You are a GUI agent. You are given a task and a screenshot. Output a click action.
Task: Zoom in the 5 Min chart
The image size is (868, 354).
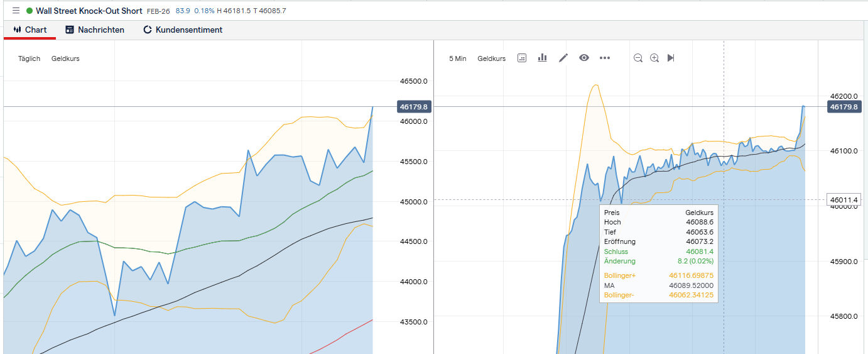654,58
